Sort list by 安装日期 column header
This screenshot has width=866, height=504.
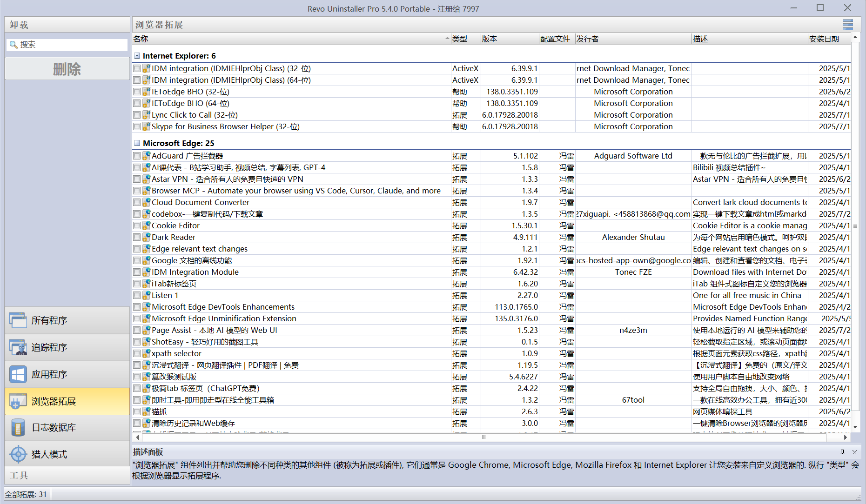829,39
